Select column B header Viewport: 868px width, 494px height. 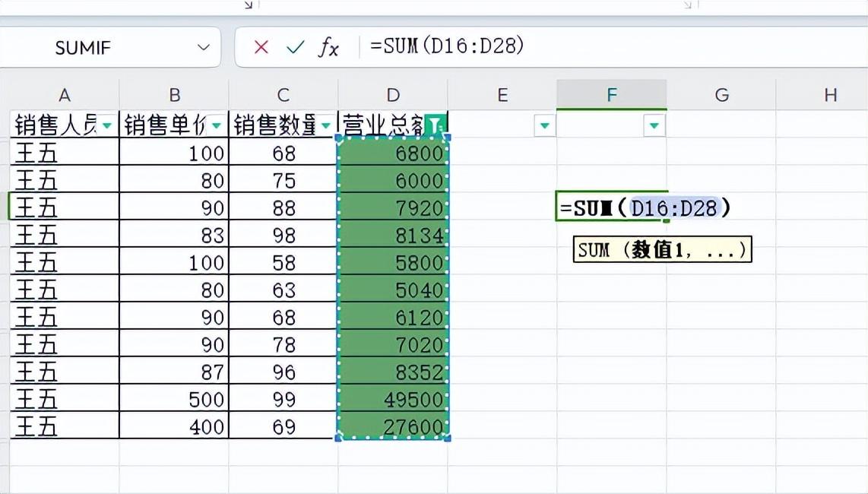point(174,95)
